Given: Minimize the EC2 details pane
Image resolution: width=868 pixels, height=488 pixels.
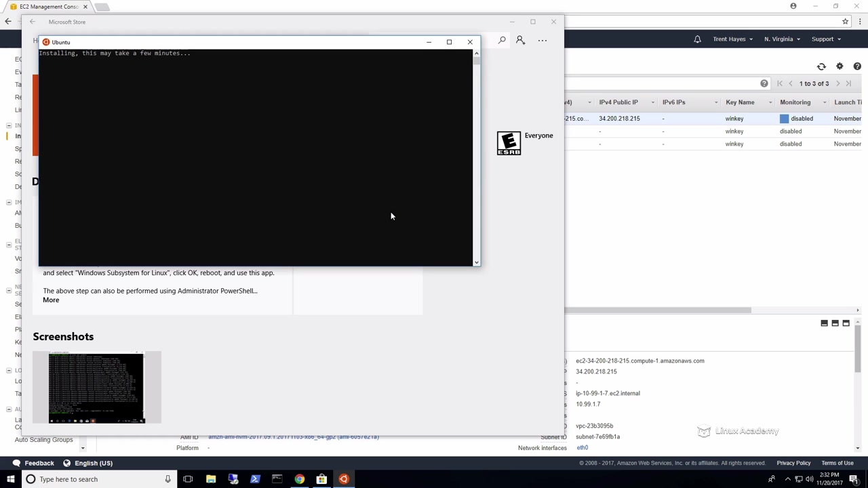Looking at the screenshot, I should (x=824, y=323).
